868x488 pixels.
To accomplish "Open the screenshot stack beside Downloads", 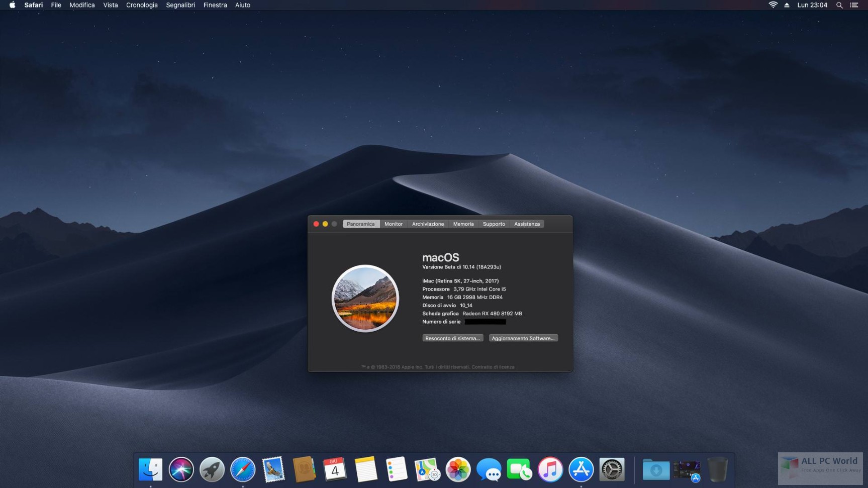I will (x=687, y=471).
